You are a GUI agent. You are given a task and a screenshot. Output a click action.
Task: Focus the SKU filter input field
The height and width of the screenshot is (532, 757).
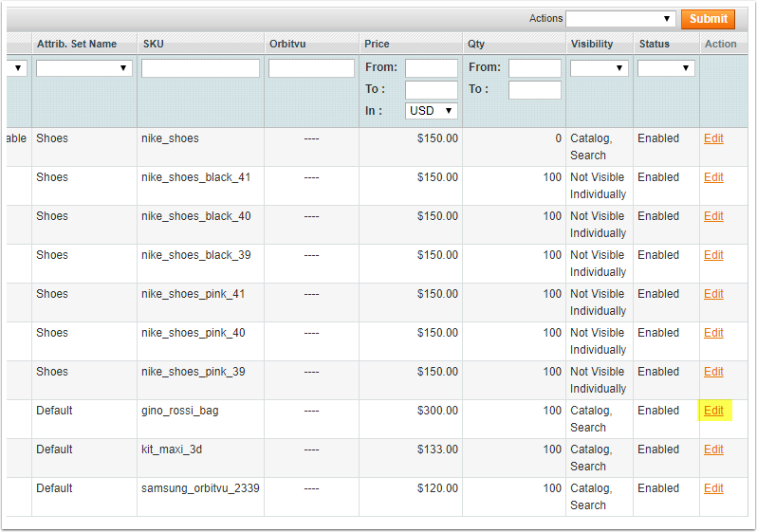pyautogui.click(x=200, y=68)
